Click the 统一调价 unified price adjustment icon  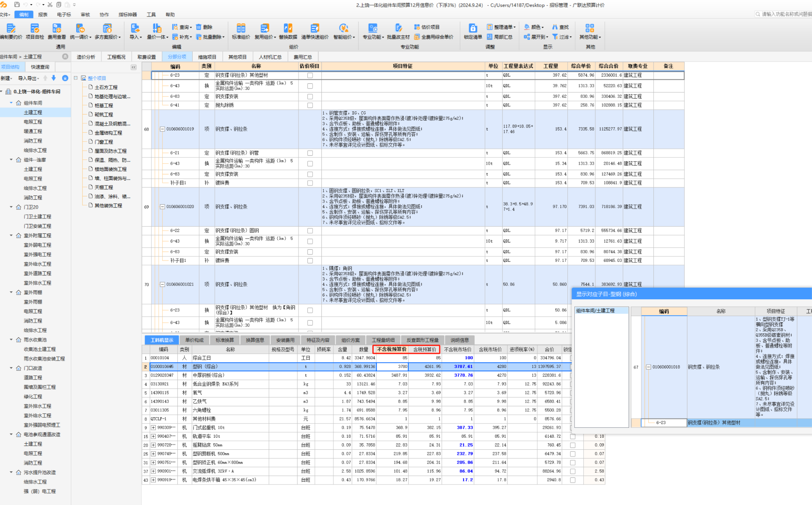pyautogui.click(x=80, y=29)
